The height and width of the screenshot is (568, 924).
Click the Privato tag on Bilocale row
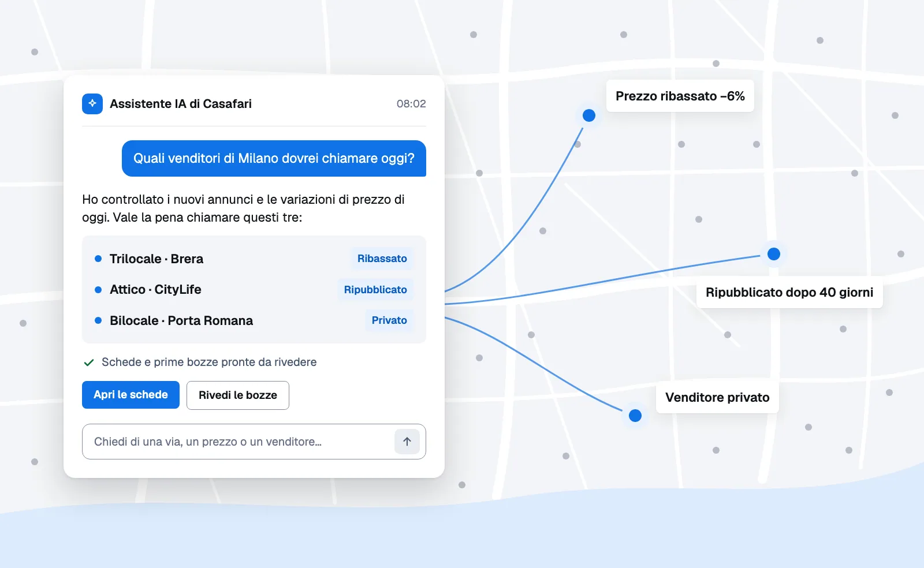click(x=389, y=320)
